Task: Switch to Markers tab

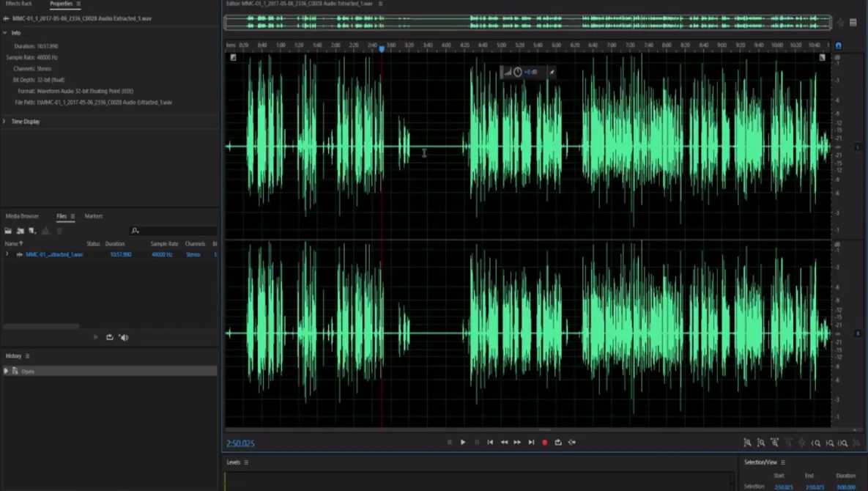Action: click(x=94, y=216)
